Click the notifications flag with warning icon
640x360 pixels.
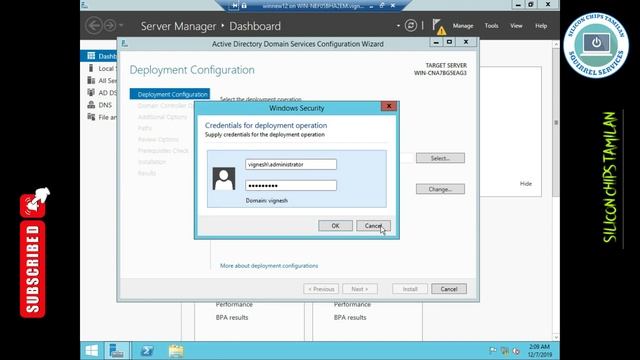pos(438,27)
